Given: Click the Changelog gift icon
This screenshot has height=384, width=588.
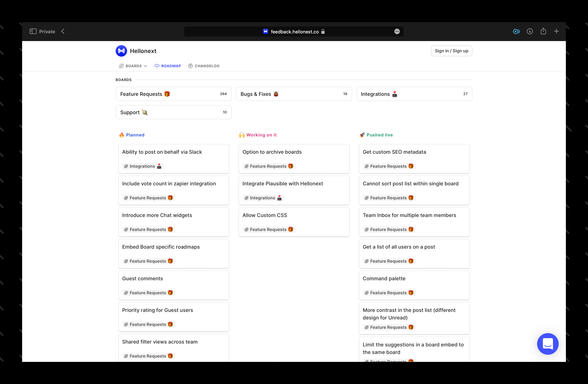Looking at the screenshot, I should click(190, 66).
